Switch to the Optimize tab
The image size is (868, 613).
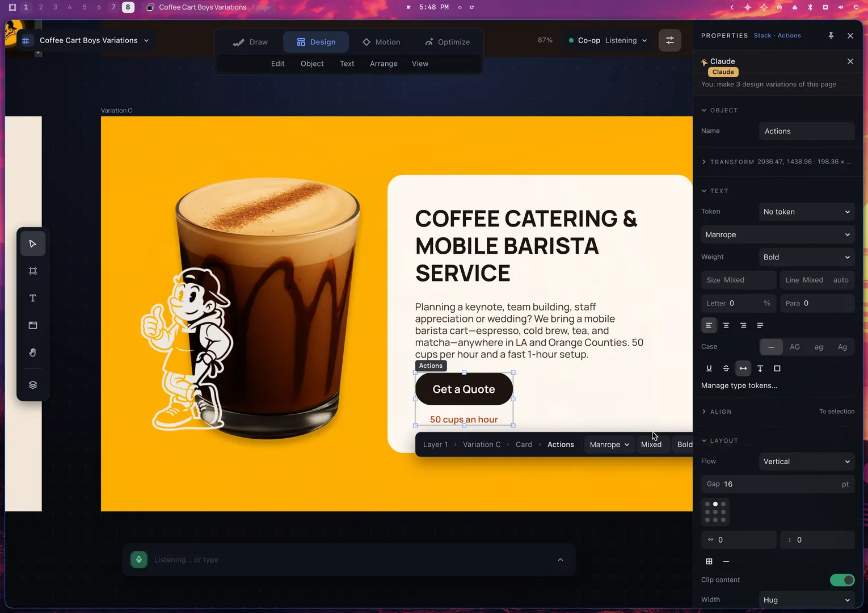[x=447, y=42]
